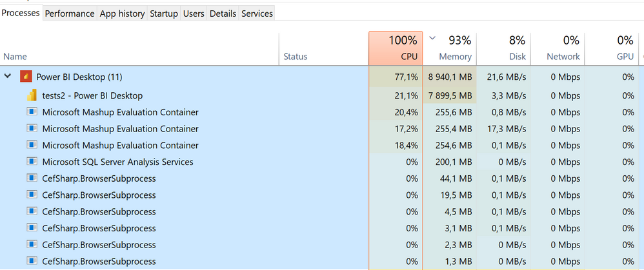Viewport: 644px width, 270px height.
Task: Select Mashup Evaluation Container with 255,6 MB
Action: (x=322, y=112)
